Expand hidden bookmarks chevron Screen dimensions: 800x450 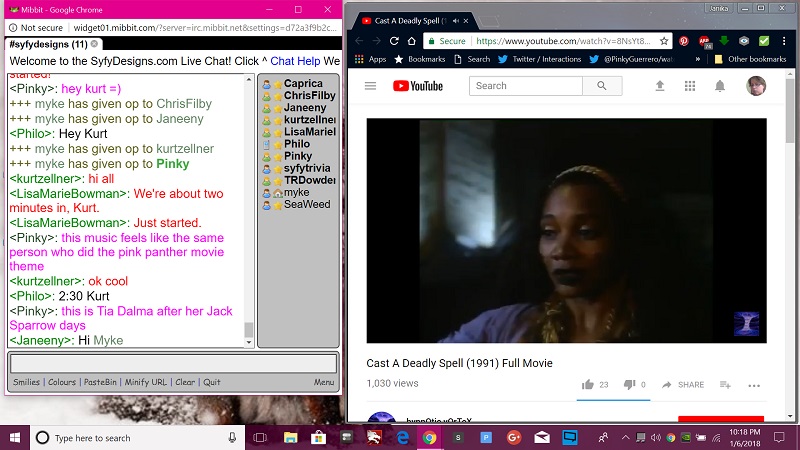(x=697, y=59)
